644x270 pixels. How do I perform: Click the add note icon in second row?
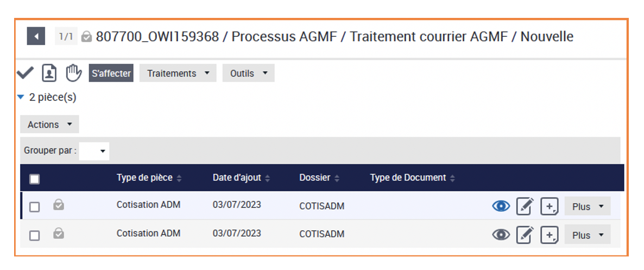click(550, 235)
